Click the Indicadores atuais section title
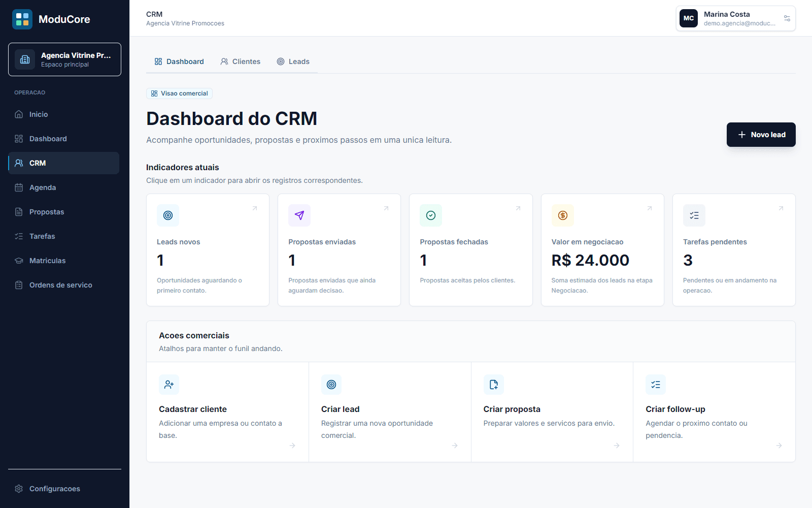 183,167
